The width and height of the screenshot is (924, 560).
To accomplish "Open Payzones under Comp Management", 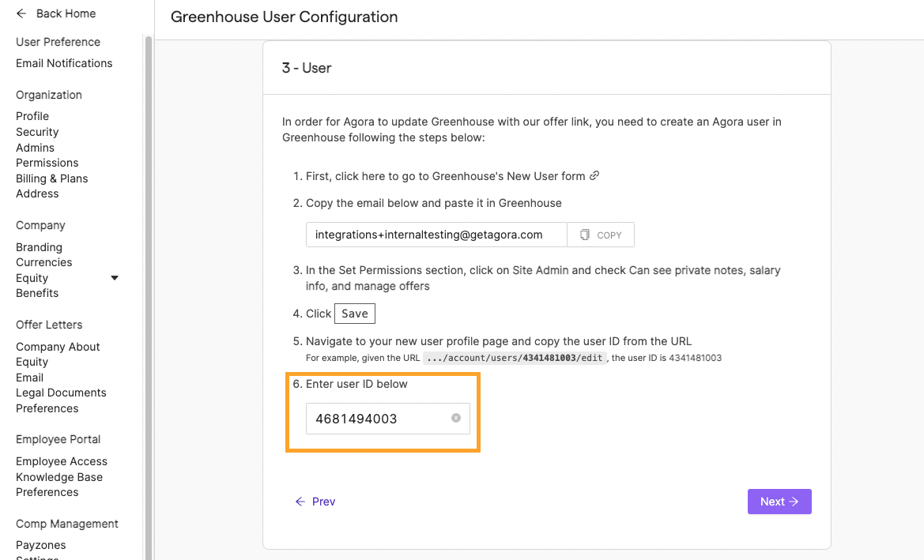I will point(40,545).
